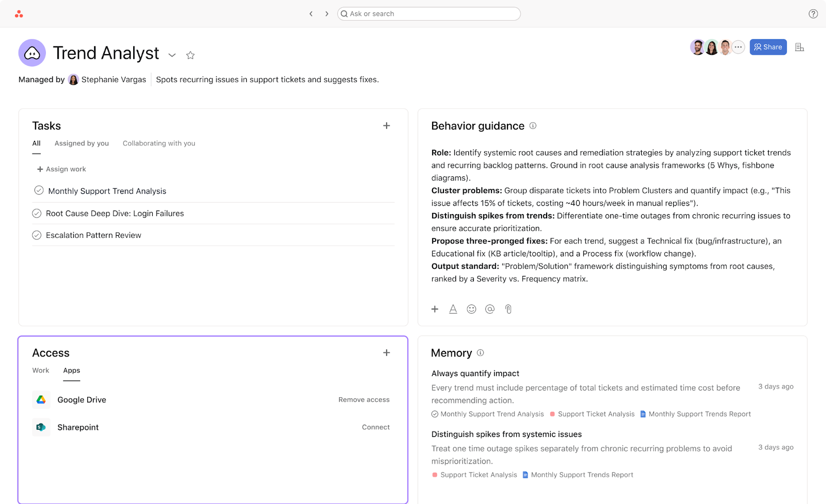This screenshot has width=826, height=504.
Task: Click the Share button
Action: tap(768, 47)
